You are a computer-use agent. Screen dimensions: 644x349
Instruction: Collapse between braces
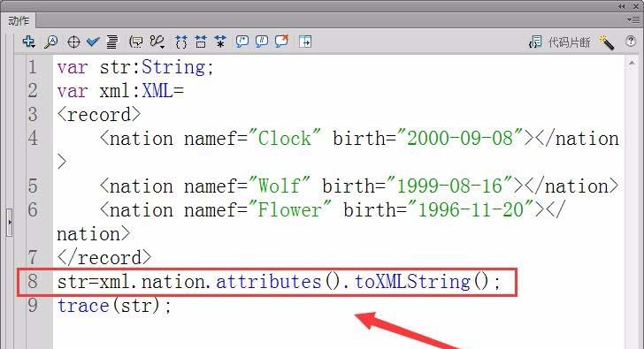click(x=180, y=42)
